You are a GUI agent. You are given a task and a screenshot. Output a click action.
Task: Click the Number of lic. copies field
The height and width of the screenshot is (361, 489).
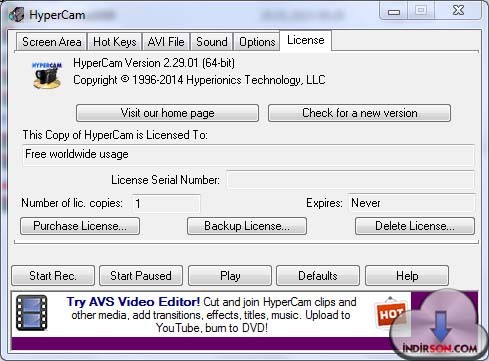(166, 203)
